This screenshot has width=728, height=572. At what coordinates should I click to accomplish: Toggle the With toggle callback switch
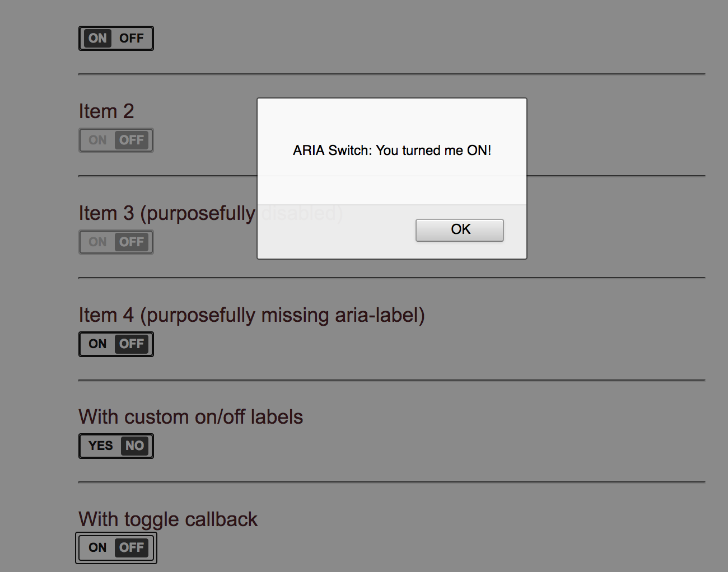tap(116, 547)
